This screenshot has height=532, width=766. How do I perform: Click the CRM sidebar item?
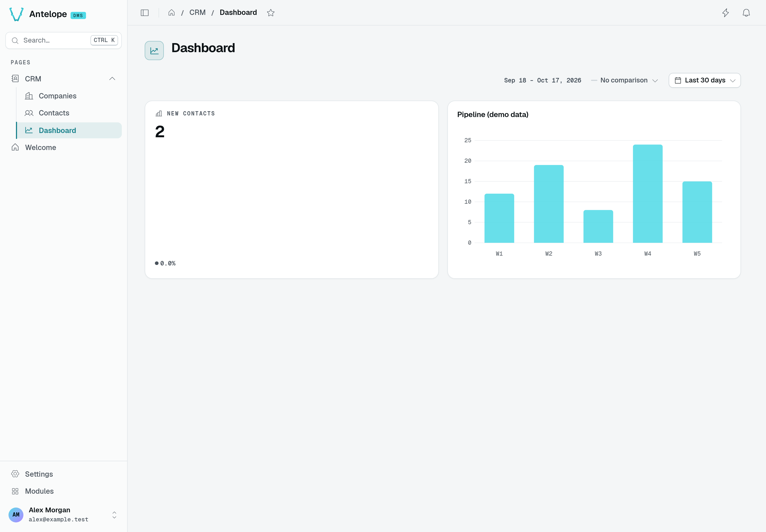click(64, 79)
